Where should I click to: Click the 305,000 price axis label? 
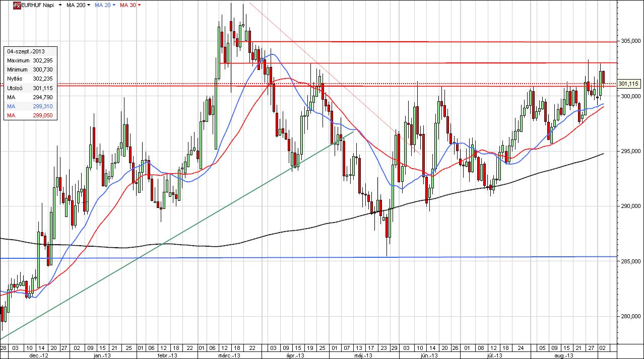click(x=630, y=41)
